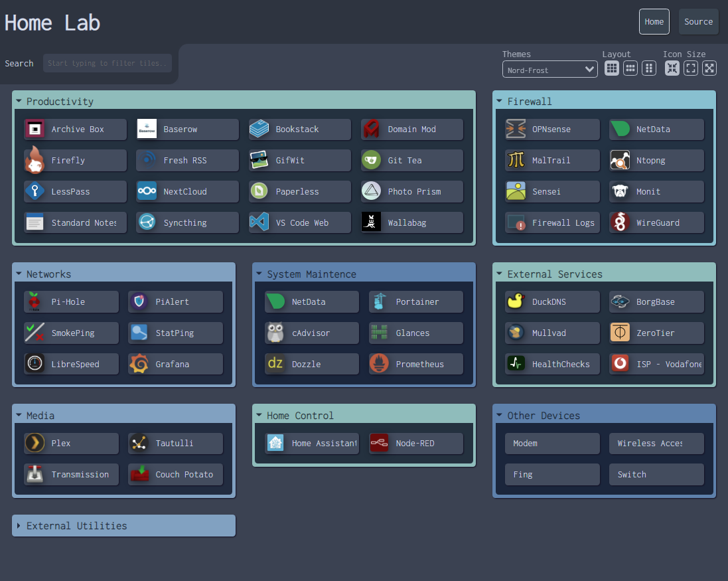
Task: Click the Home Assistant house icon
Action: [275, 443]
